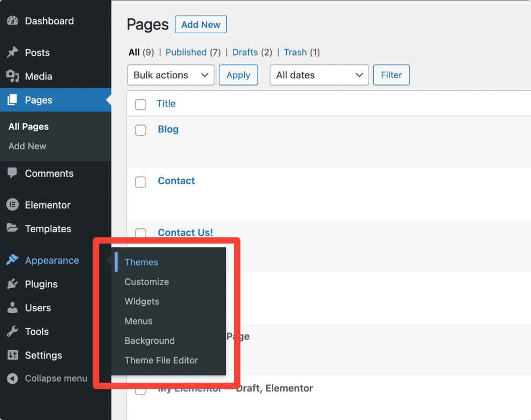
Task: Open Themes in Appearance submenu
Action: point(141,262)
